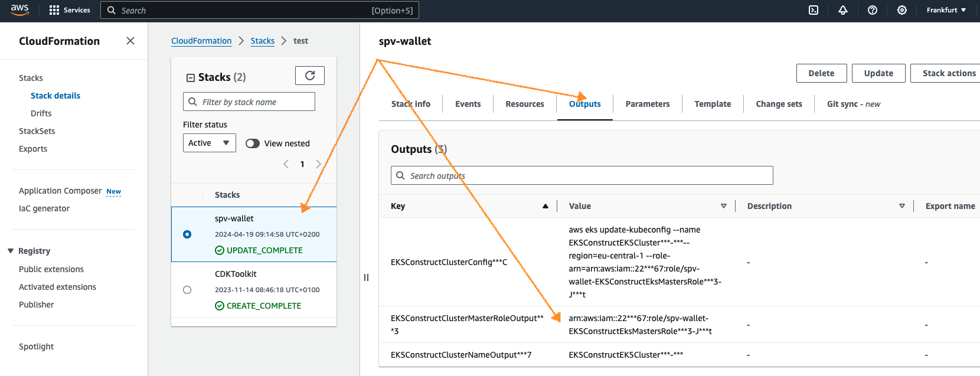Screen dimensions: 980x376
Task: Collapse the Registry section
Action: (11, 251)
